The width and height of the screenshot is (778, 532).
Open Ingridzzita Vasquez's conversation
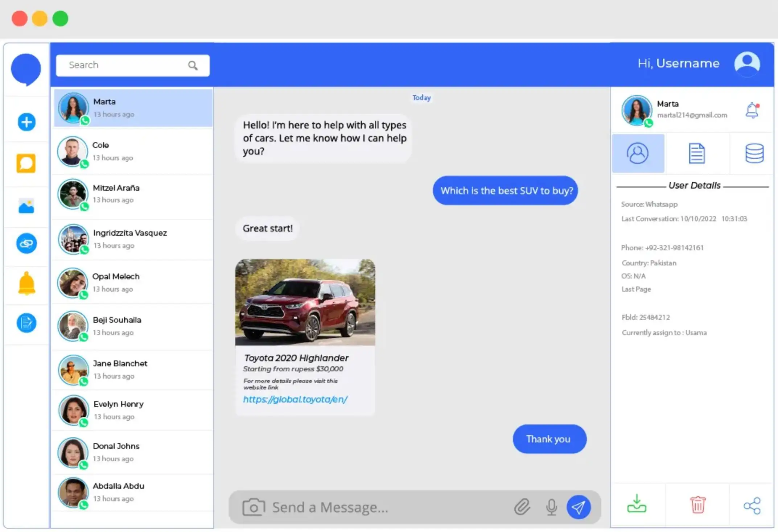pos(132,239)
